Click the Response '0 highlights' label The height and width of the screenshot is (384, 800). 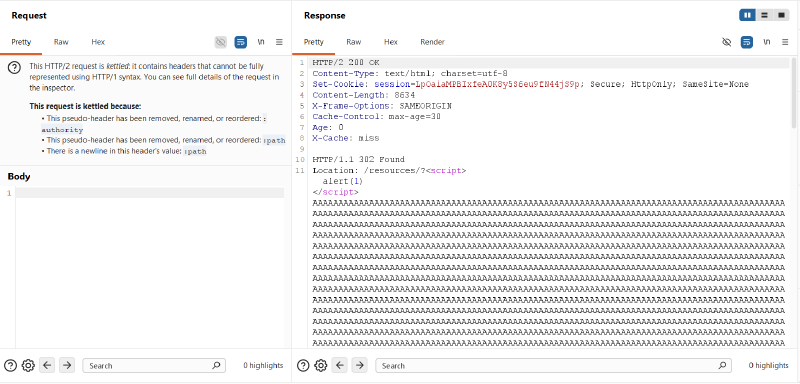click(x=768, y=365)
